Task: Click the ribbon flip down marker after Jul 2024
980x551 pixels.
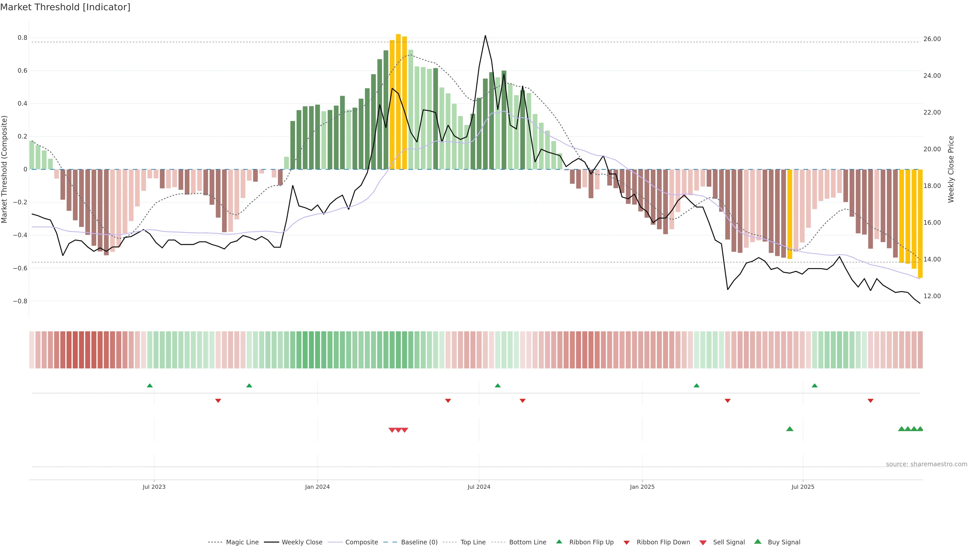Action: [x=522, y=401]
